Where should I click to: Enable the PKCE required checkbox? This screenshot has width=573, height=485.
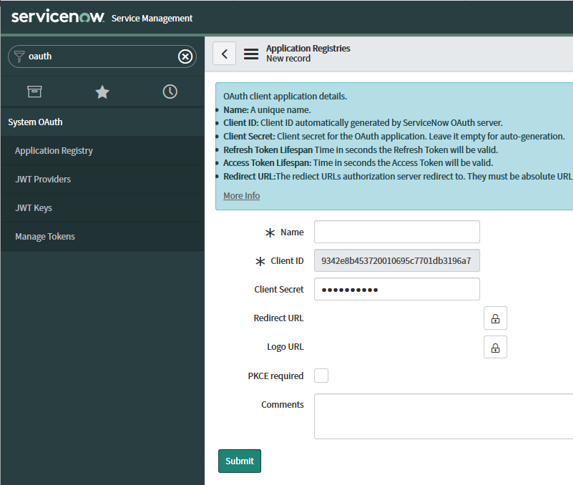[321, 376]
